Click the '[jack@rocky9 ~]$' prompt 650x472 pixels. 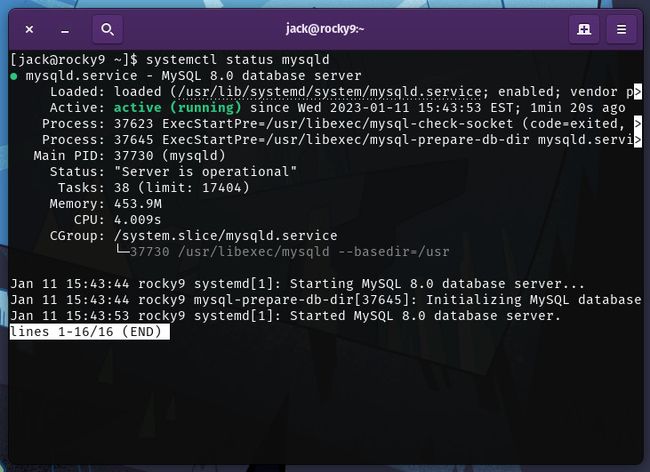pyautogui.click(x=74, y=60)
